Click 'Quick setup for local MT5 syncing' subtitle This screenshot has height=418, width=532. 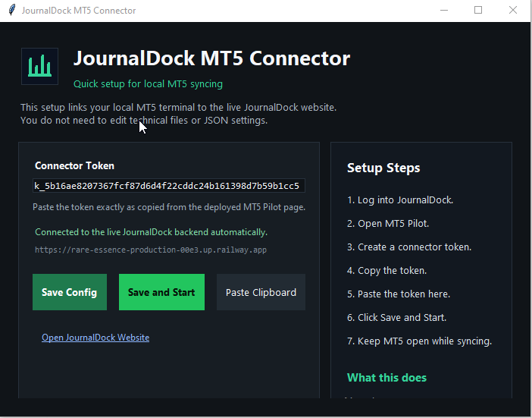click(x=148, y=84)
